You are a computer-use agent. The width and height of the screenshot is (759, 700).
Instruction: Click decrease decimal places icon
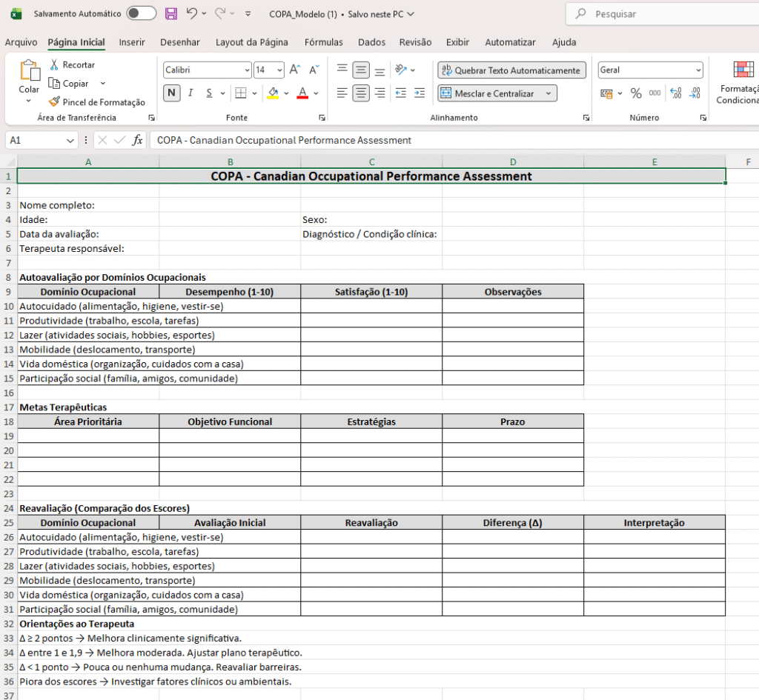pos(695,93)
